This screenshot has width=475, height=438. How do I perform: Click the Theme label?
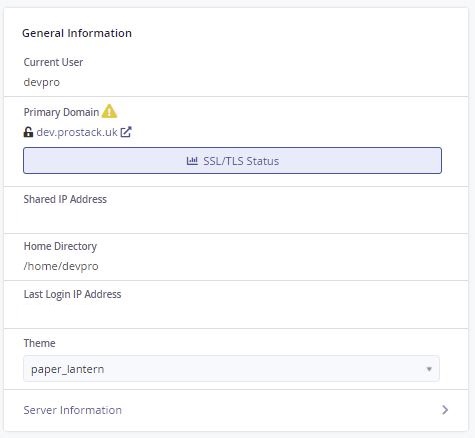point(39,343)
